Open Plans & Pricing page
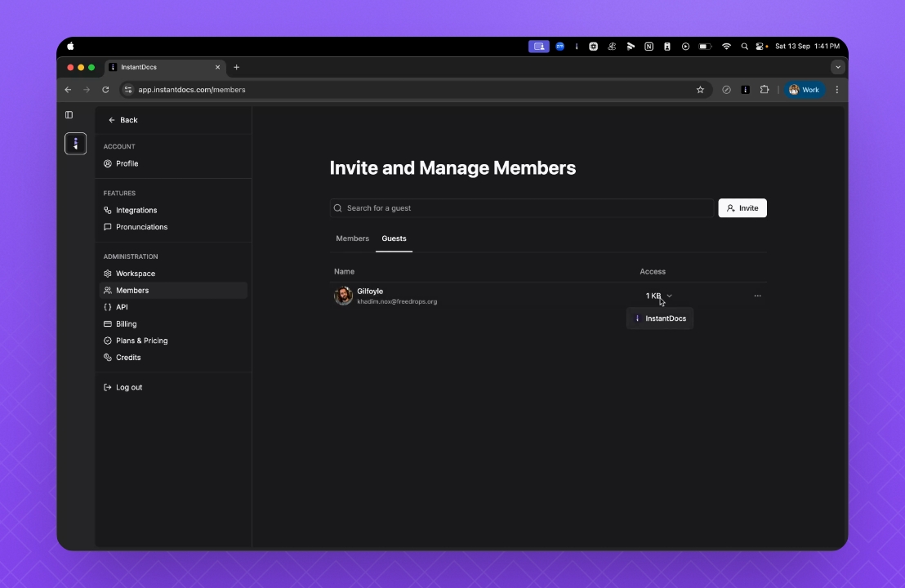The width and height of the screenshot is (905, 588). (x=141, y=341)
